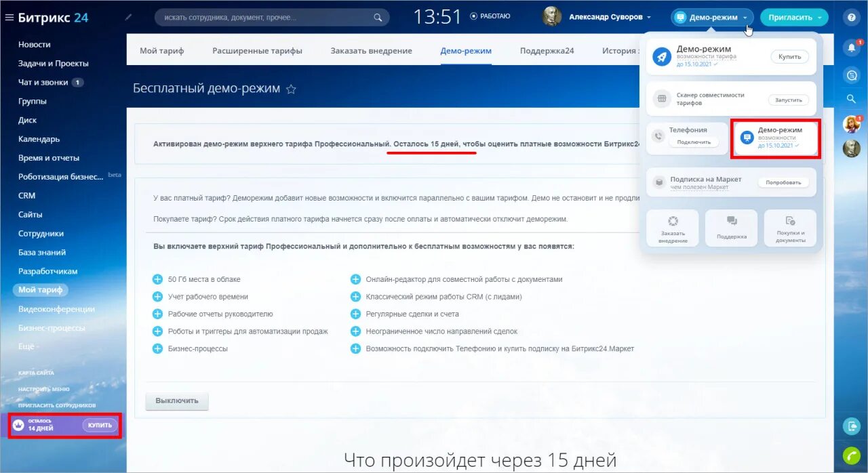Toggle the РАБОТАЮ work status
Screen dimensions: 868x473
490,16
